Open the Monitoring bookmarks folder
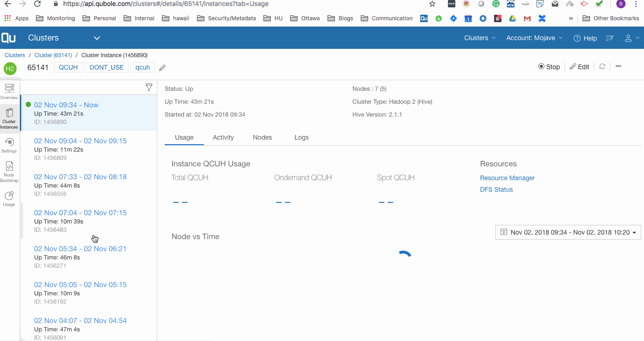This screenshot has height=341, width=644. [x=55, y=18]
